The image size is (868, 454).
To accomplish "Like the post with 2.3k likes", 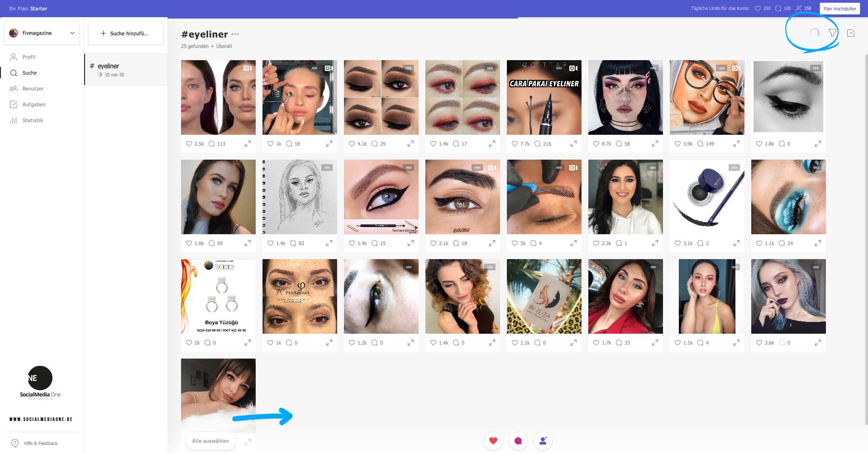I will pos(596,243).
